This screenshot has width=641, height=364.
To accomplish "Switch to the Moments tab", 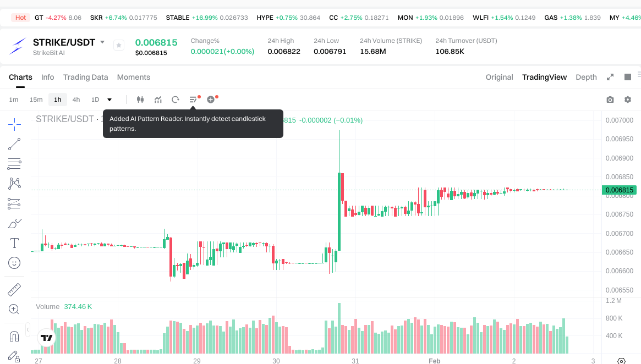I will click(133, 77).
